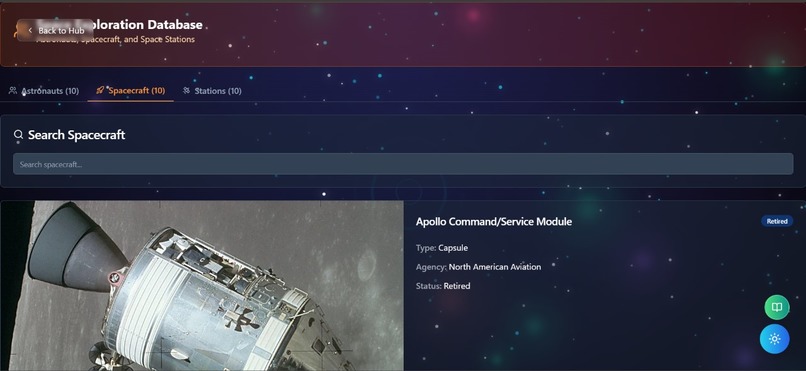This screenshot has width=806, height=371.
Task: Open the Apollo Command/Service Module photo
Action: coord(202,286)
